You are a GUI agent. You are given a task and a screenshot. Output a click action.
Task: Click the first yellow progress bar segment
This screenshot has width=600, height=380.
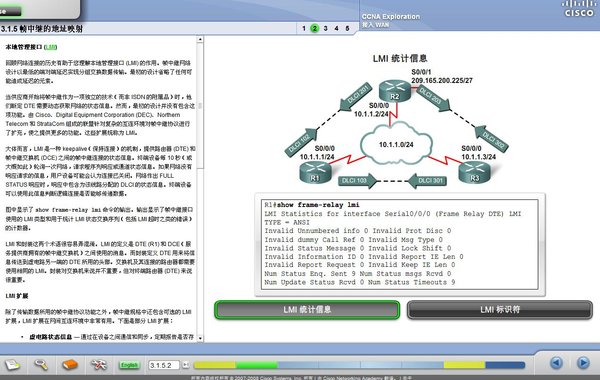coord(215,365)
